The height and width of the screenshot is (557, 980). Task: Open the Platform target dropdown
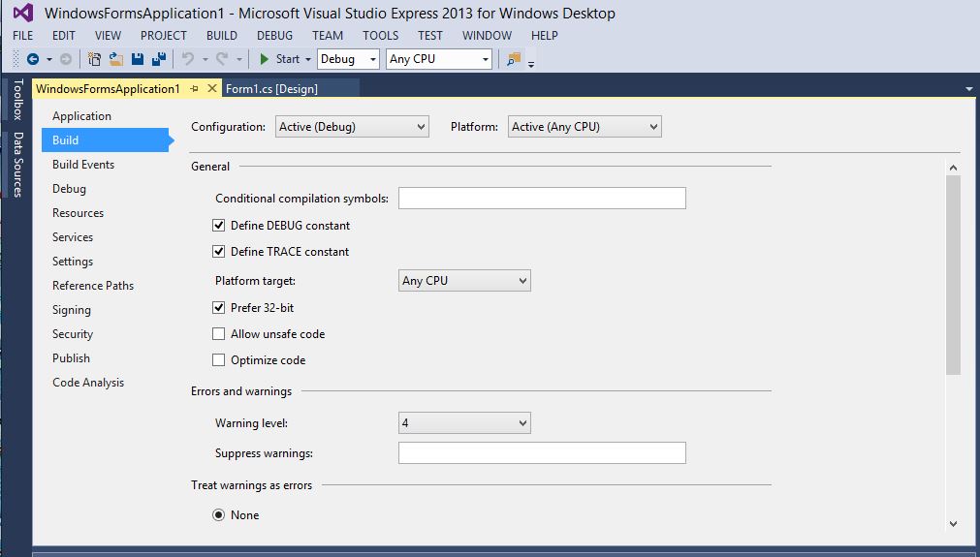coord(464,281)
